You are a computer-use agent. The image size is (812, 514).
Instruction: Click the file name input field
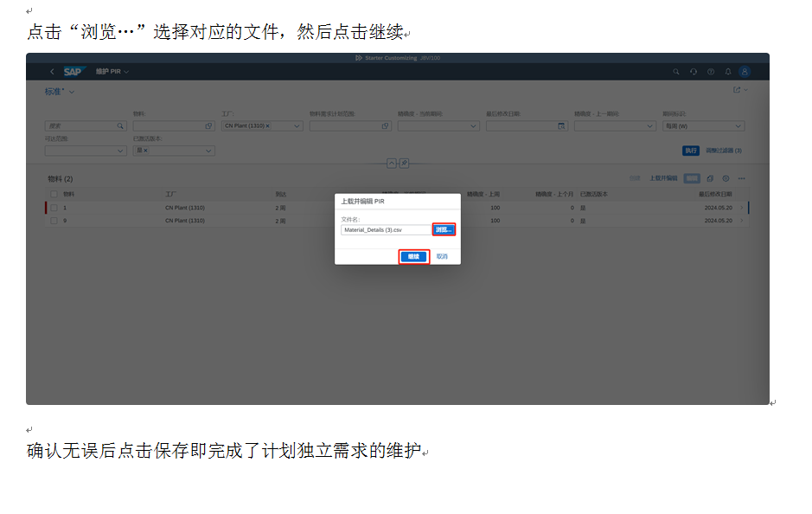385,230
